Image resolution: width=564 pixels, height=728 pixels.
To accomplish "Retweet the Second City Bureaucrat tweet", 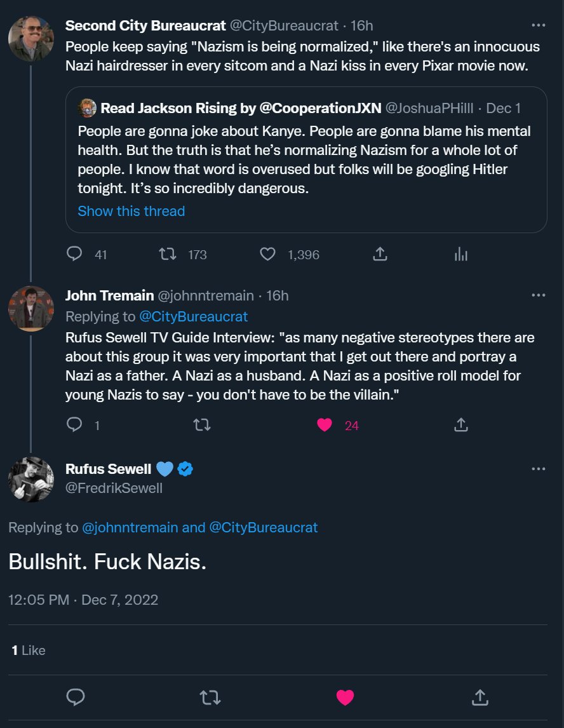I will (168, 254).
